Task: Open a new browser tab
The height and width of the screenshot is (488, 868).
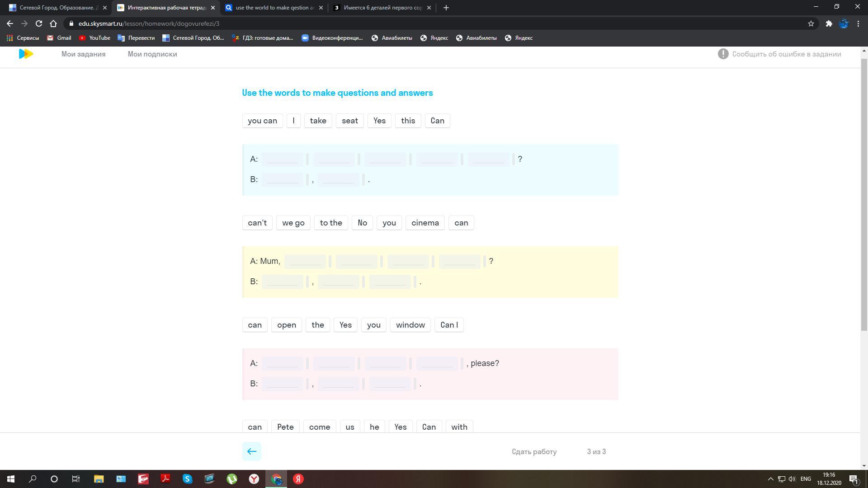Action: (x=446, y=8)
